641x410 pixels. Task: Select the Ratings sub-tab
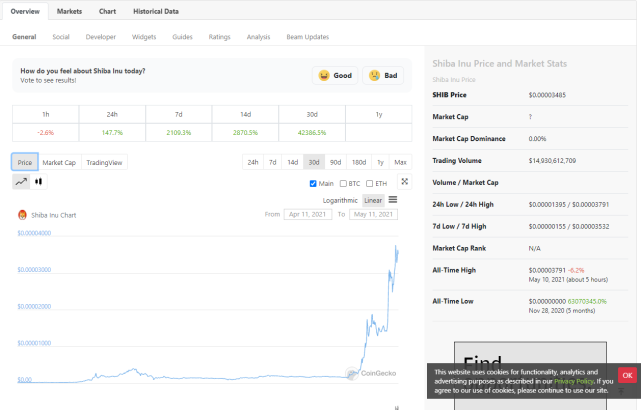coord(220,37)
